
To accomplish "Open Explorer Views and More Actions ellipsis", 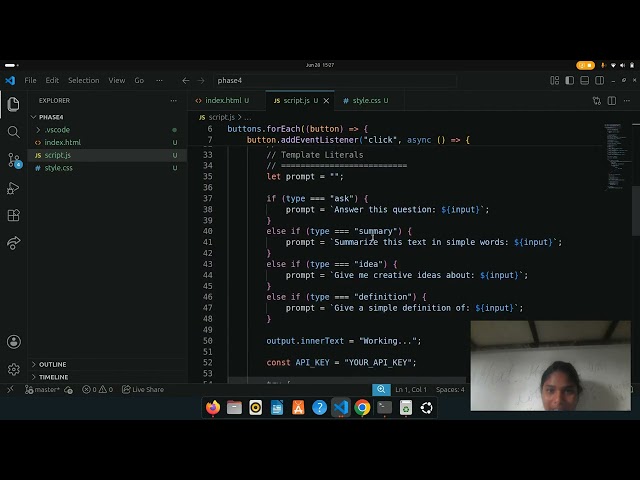I will click(x=173, y=100).
